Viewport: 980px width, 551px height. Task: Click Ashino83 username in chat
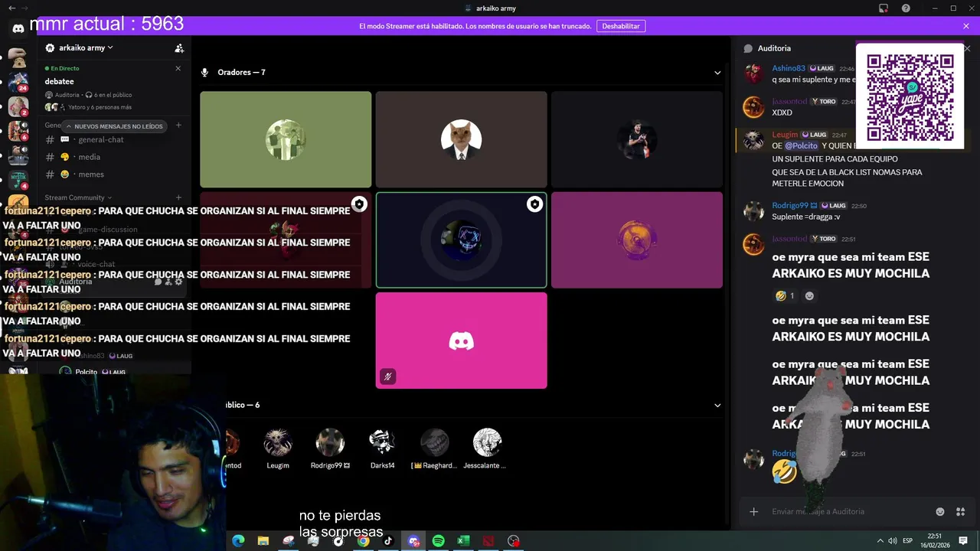pyautogui.click(x=789, y=68)
